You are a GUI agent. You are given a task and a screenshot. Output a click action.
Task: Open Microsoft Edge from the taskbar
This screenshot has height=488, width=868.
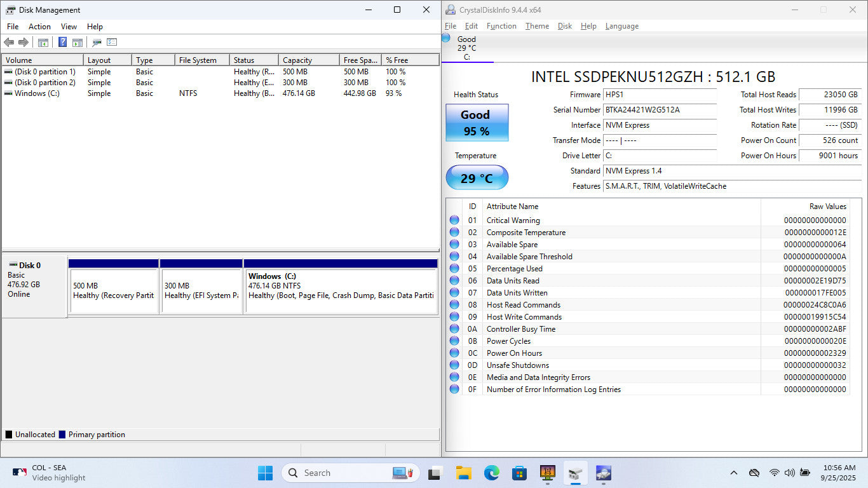pos(491,473)
